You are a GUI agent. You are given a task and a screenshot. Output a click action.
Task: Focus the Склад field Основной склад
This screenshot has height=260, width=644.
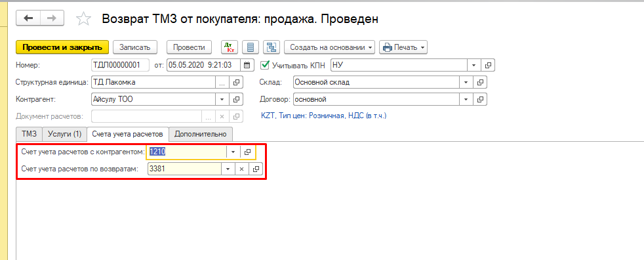tap(376, 82)
